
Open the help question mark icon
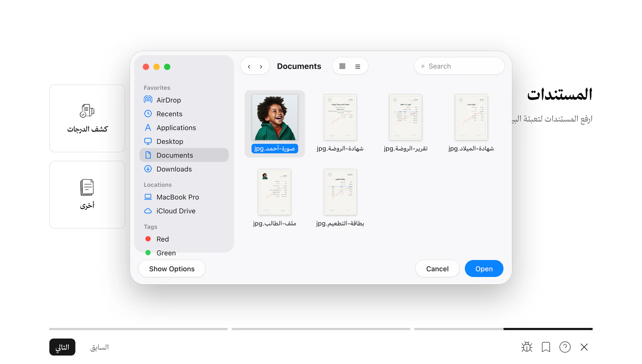tap(565, 347)
